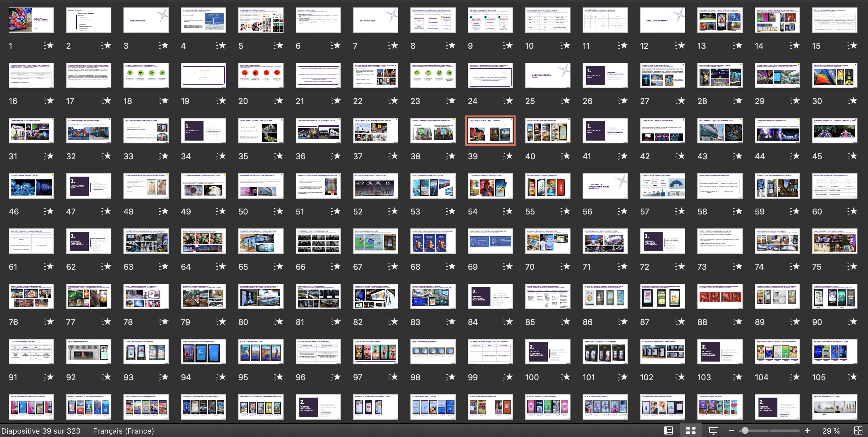The width and height of the screenshot is (868, 437).
Task: Select slide 66 black-and-white portraits thumbnail
Action: (x=318, y=241)
